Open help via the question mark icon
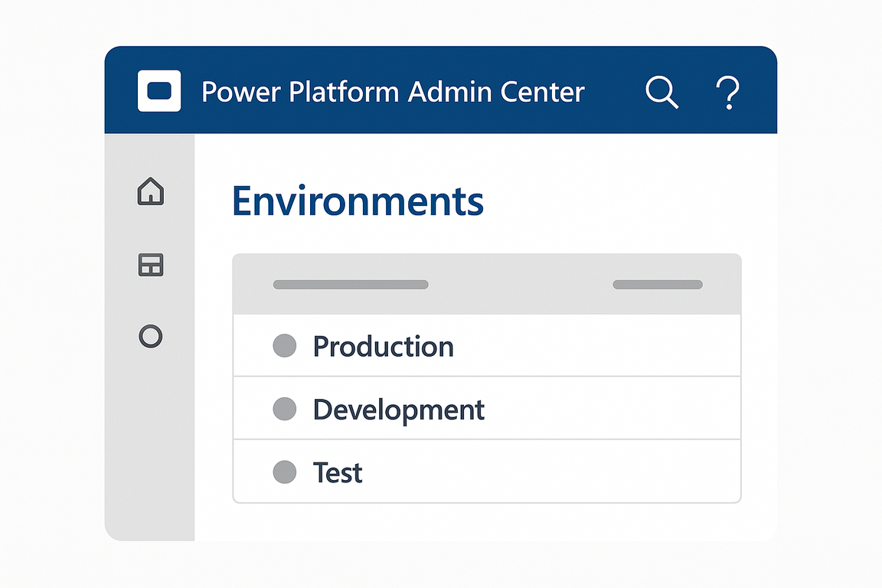Image resolution: width=882 pixels, height=588 pixels. (x=727, y=93)
